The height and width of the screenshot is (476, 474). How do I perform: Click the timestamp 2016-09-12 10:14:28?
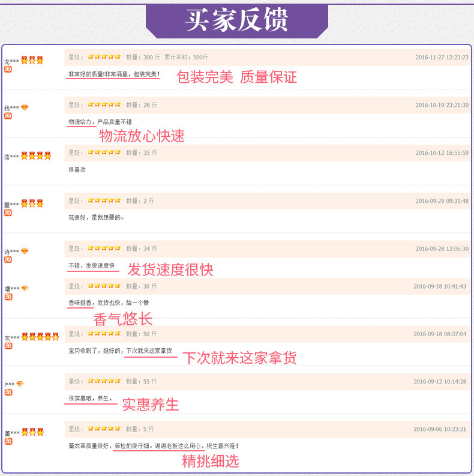tap(440, 382)
